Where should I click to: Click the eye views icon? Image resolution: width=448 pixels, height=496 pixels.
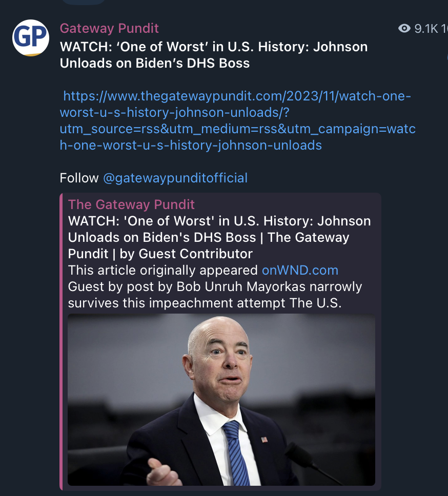click(x=404, y=29)
